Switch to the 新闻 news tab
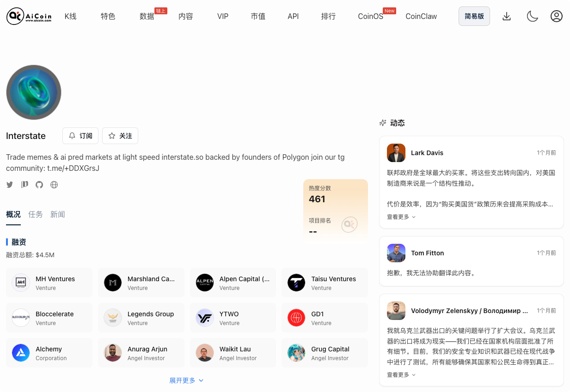Screen dimensions: 570x392 click(x=58, y=214)
